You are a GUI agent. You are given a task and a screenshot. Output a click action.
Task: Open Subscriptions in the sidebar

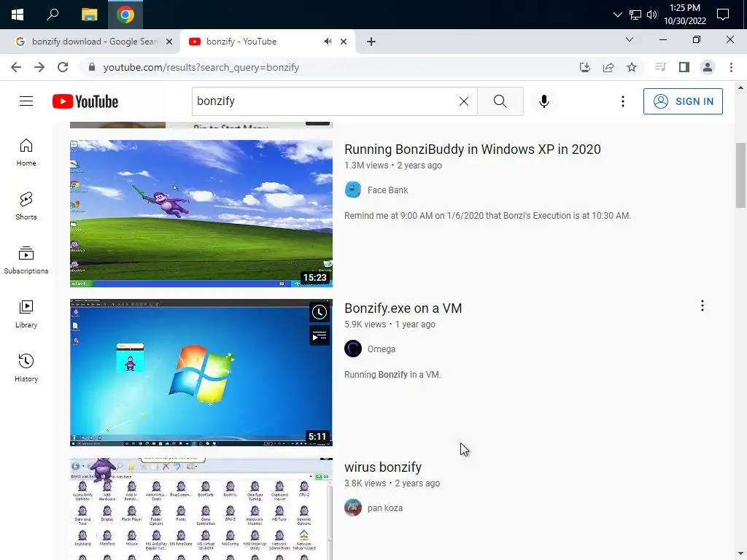point(26,260)
